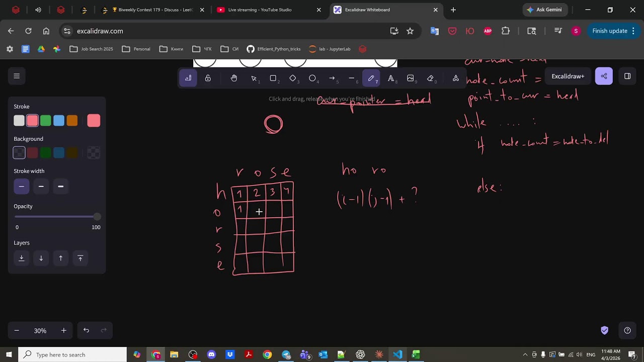
Task: Pick the white stroke color swatch
Action: (x=19, y=121)
